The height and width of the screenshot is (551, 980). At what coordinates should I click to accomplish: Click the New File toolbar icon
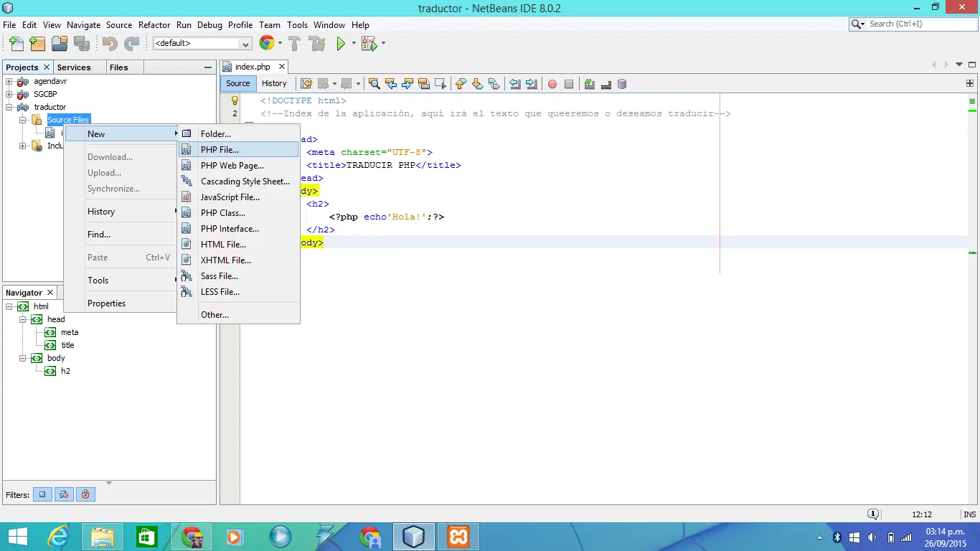point(16,44)
